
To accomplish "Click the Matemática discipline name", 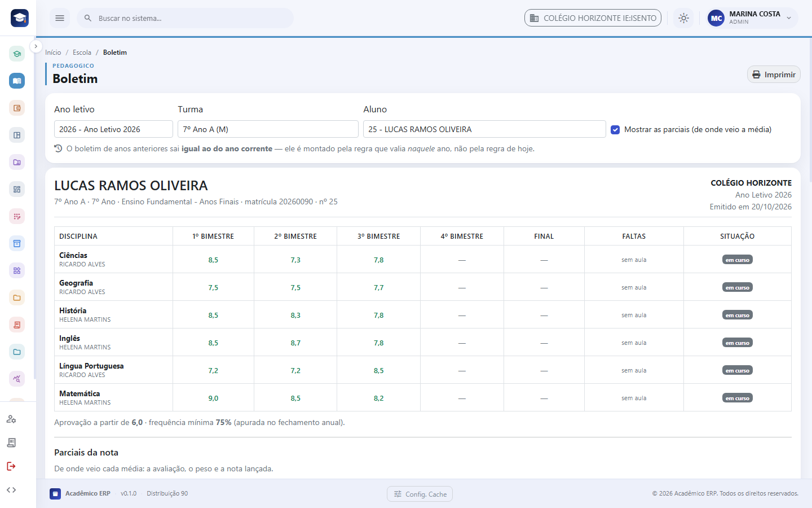I will click(x=80, y=393).
